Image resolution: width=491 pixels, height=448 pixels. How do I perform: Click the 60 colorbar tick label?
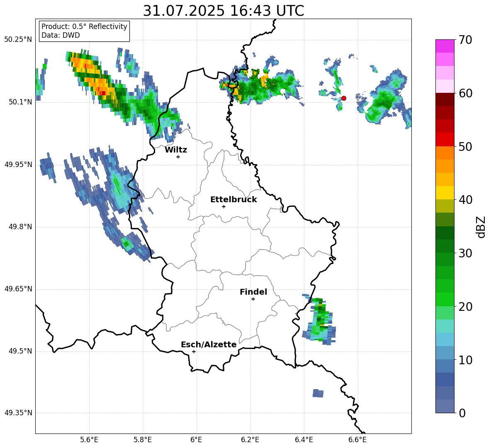(x=465, y=93)
